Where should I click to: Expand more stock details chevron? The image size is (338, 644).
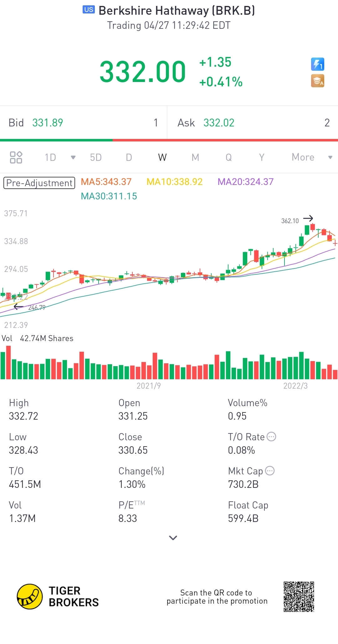pos(173,538)
